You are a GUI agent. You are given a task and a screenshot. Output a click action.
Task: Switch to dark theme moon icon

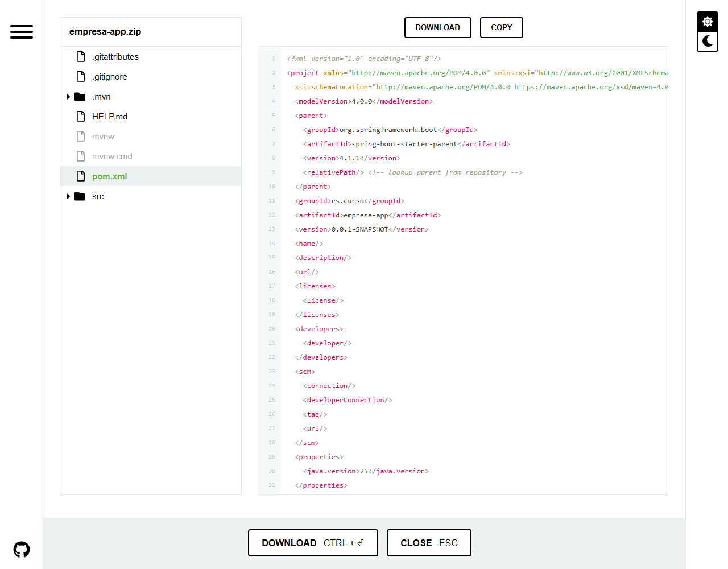pyautogui.click(x=708, y=41)
